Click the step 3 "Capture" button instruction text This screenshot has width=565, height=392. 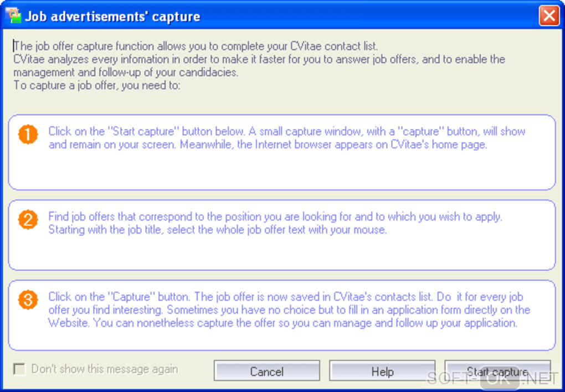(289, 310)
